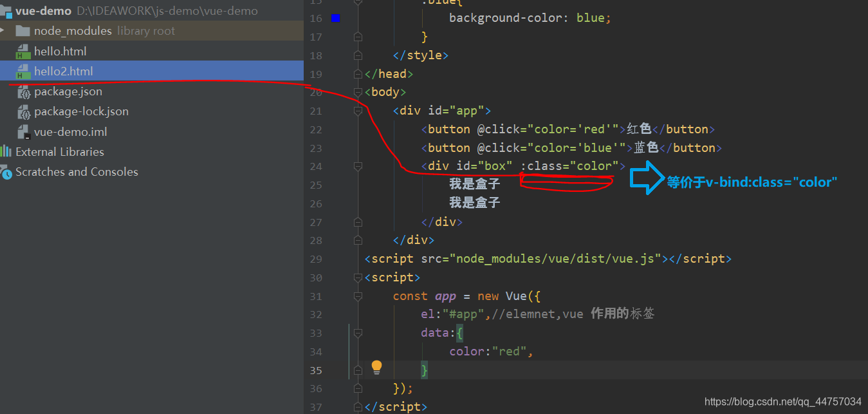Click 'background-color: blue;' code line
Viewport: 868px width, 414px height.
(x=530, y=18)
